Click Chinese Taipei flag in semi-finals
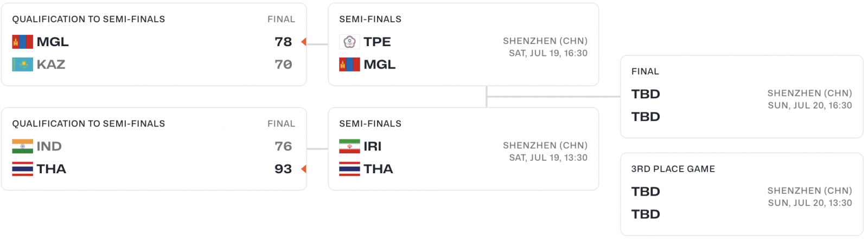868x239 pixels. [349, 42]
